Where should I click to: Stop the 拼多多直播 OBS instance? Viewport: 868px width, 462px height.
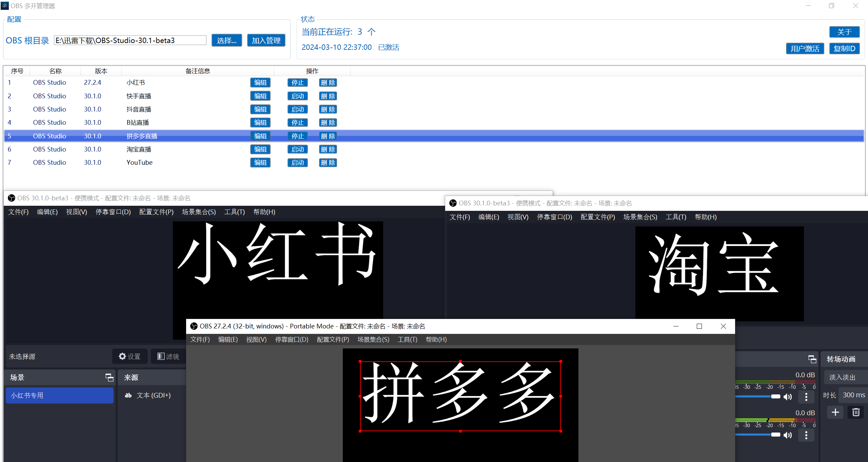pyautogui.click(x=298, y=136)
